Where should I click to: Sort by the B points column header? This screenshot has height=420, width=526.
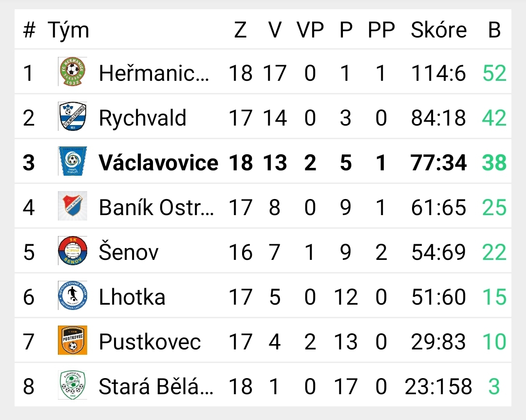494,30
